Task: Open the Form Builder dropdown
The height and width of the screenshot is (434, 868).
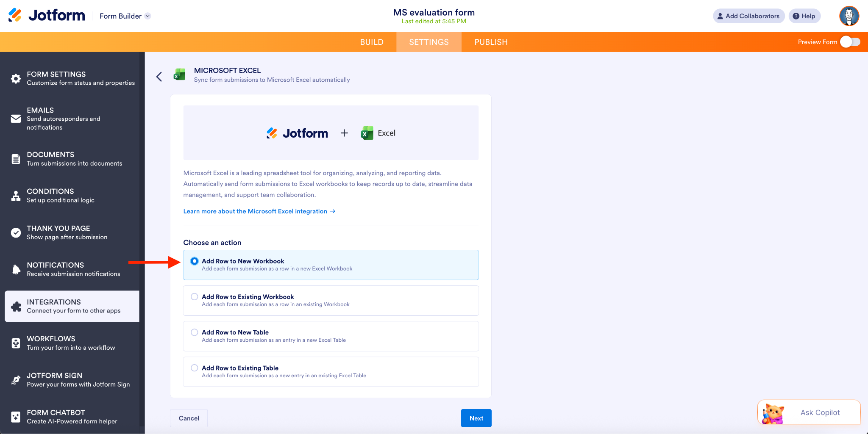Action: [x=125, y=16]
